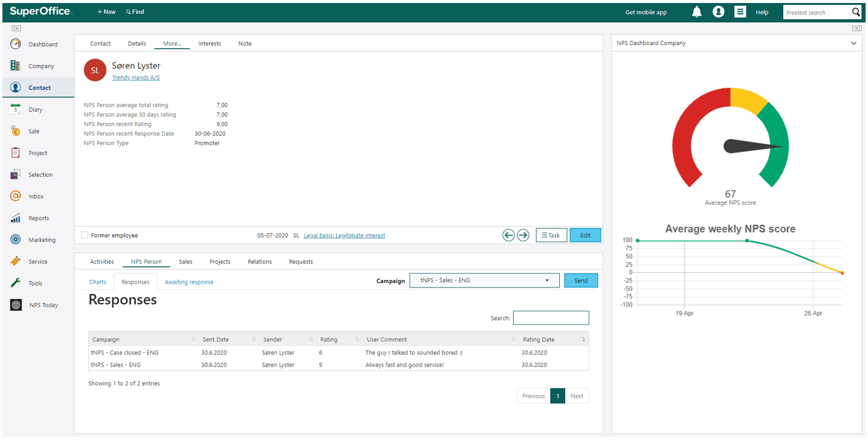The width and height of the screenshot is (868, 440).
Task: Switch to the Interests tab
Action: (210, 44)
